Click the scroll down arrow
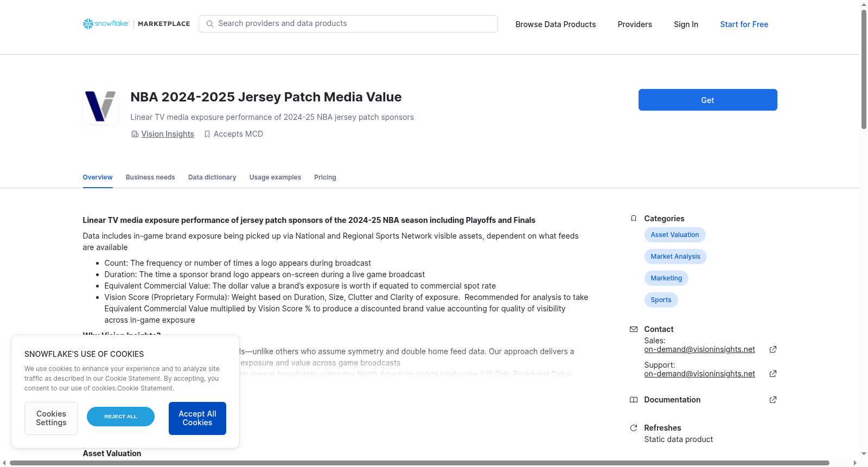Screen dimensions: 868x467 pyautogui.click(x=864, y=454)
